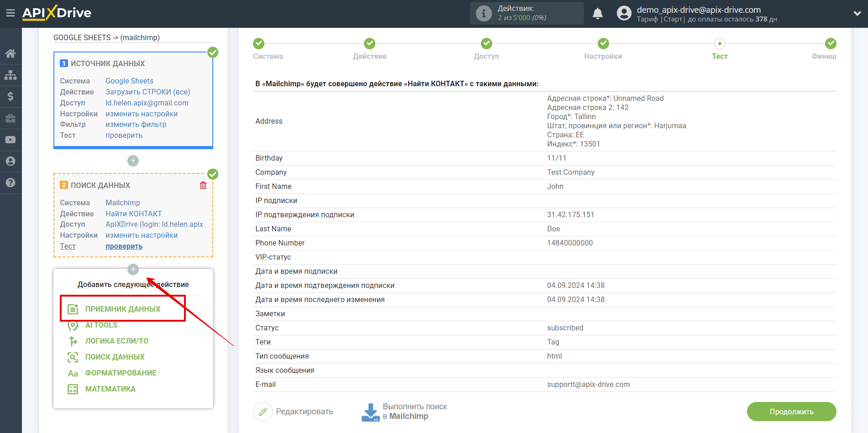The width and height of the screenshot is (868, 433).
Task: Go to the Действие step in the wizard
Action: coord(369,49)
